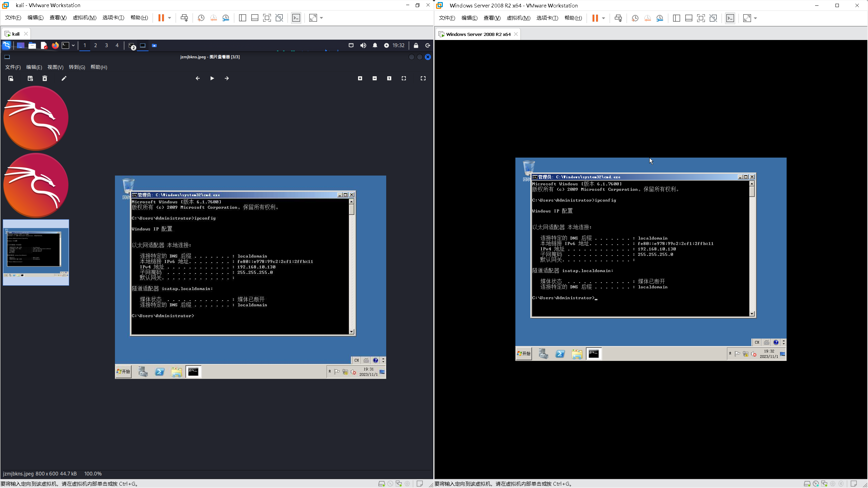Open stretch-mode dropdown in Windows Server VMware toolbar
Viewport: 868px width, 488px height.
[x=755, y=18]
